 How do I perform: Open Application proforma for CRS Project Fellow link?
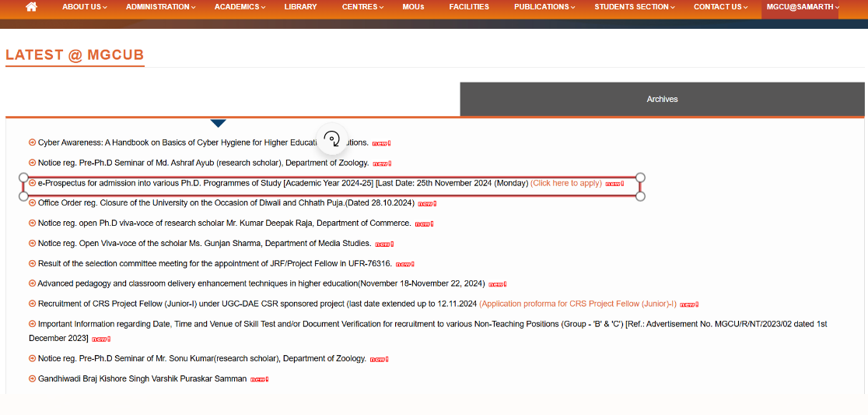click(x=577, y=304)
